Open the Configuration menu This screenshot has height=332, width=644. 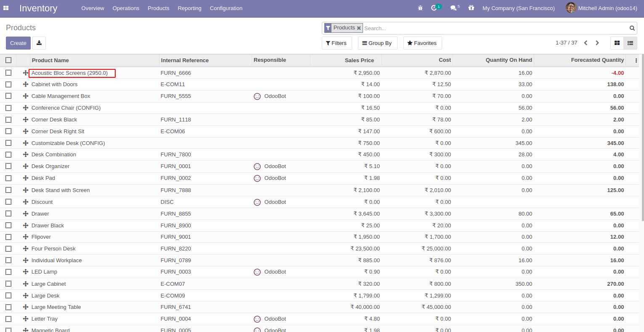pos(226,8)
